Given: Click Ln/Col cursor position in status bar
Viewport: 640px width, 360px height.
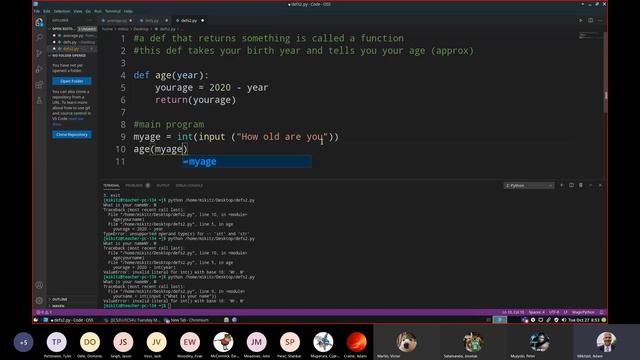Looking at the screenshot, I should coord(513,312).
